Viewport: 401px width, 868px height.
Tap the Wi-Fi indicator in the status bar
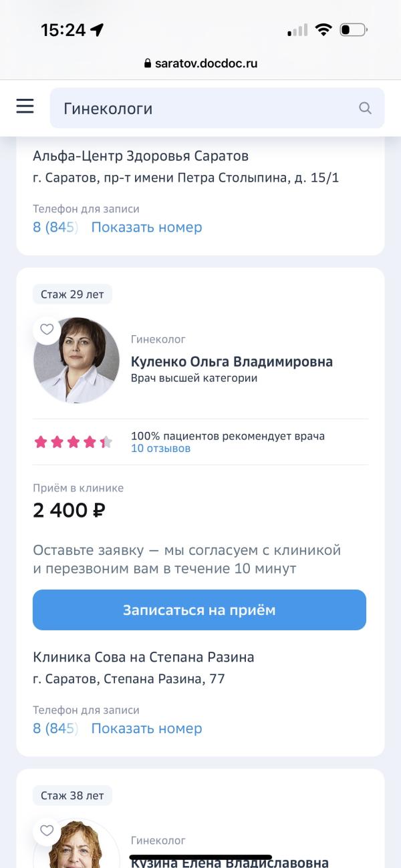point(323,29)
